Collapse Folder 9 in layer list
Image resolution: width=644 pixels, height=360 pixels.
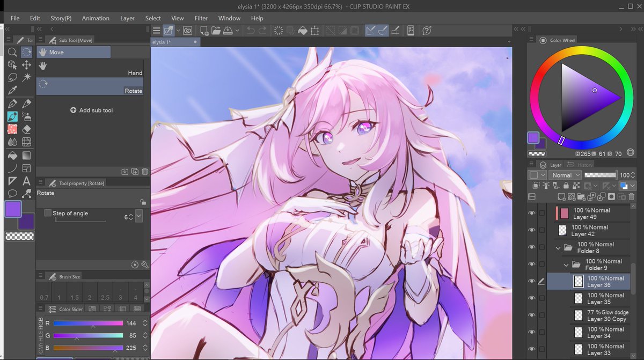[x=566, y=265]
